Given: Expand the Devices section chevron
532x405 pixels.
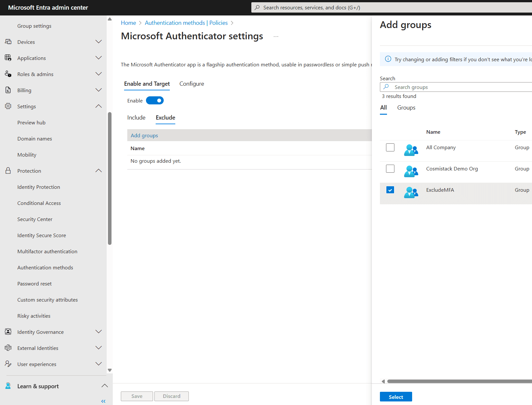Looking at the screenshot, I should click(x=99, y=42).
